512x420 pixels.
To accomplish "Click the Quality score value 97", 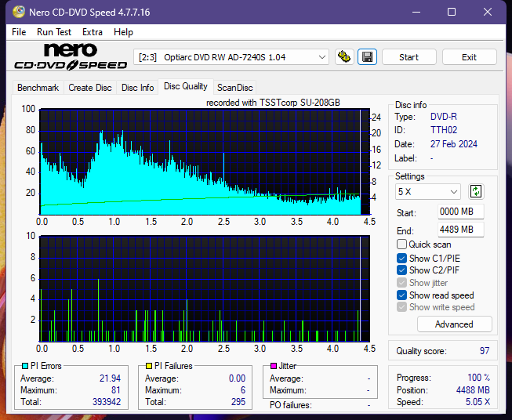I will (485, 351).
